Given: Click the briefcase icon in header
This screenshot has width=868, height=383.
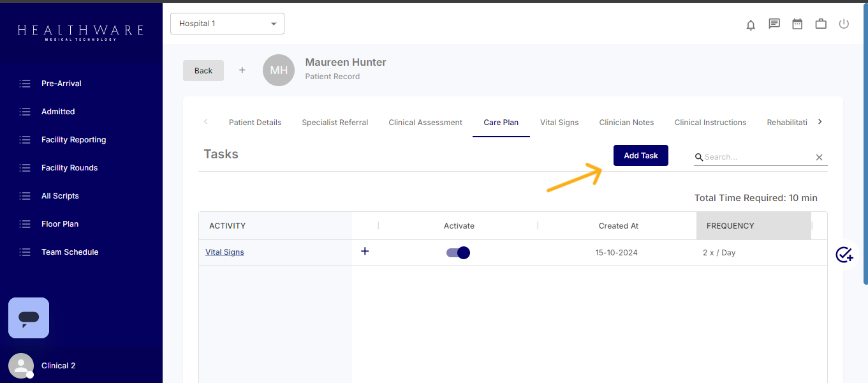Looking at the screenshot, I should (x=821, y=24).
